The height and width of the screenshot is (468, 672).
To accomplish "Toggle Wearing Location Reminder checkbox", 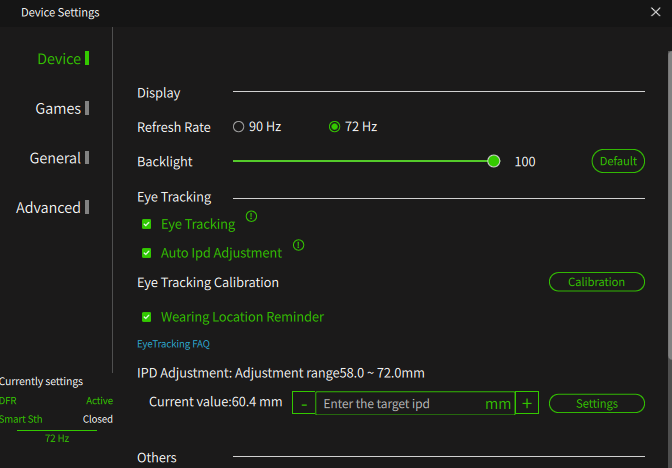I will pos(147,317).
